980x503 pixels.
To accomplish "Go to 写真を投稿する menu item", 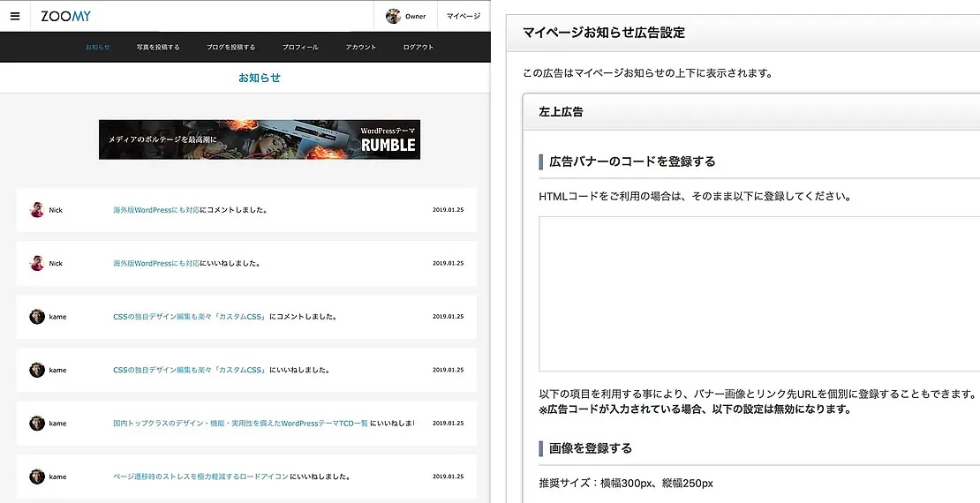I will pos(158,47).
